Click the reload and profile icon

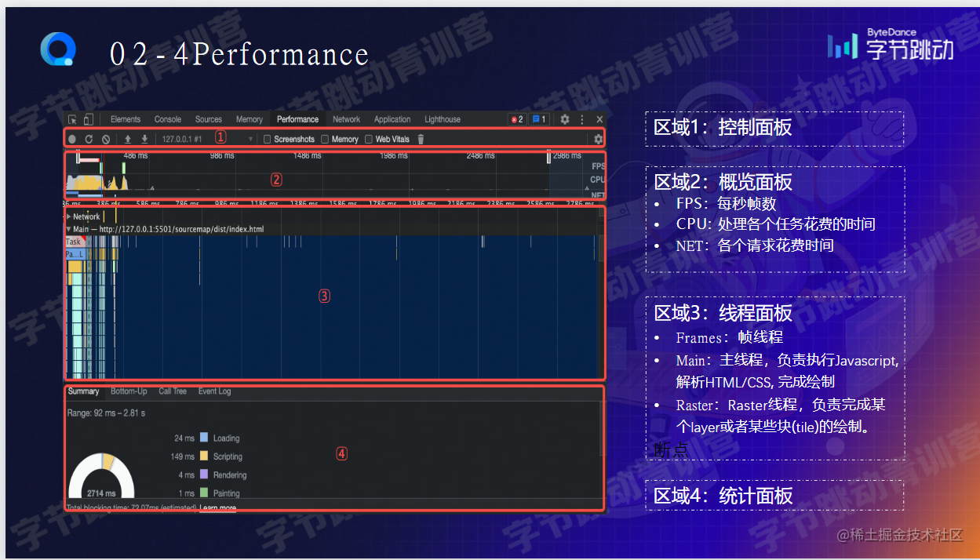89,139
